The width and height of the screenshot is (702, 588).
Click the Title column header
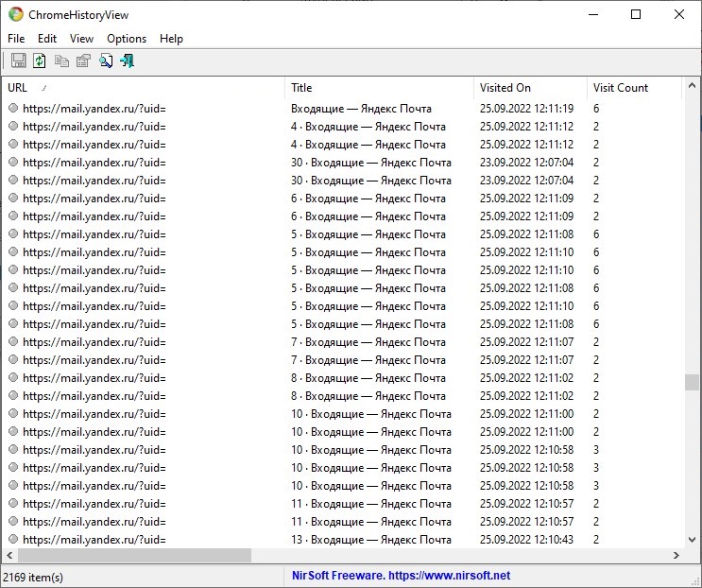pos(378,88)
